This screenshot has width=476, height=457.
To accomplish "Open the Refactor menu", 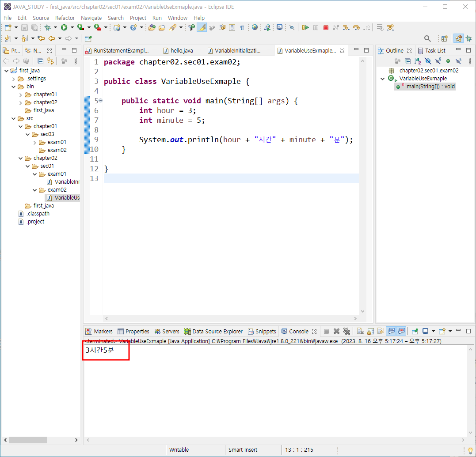I will pos(65,18).
